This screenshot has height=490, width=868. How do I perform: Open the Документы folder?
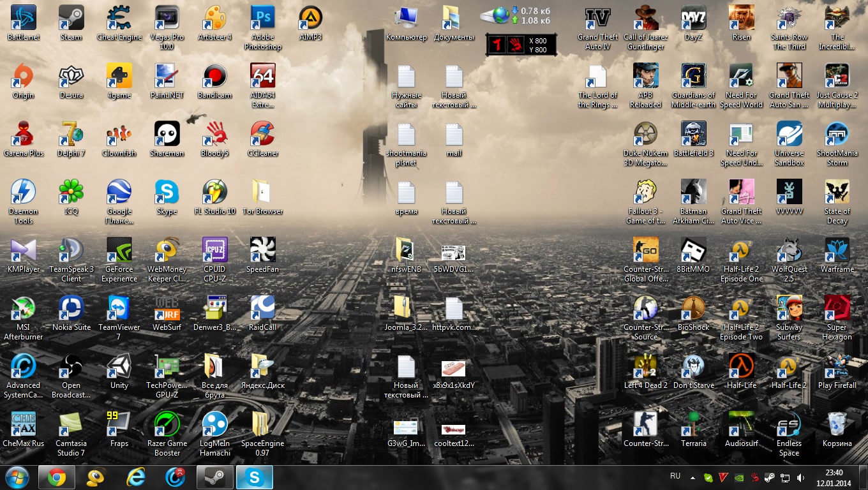[x=454, y=24]
